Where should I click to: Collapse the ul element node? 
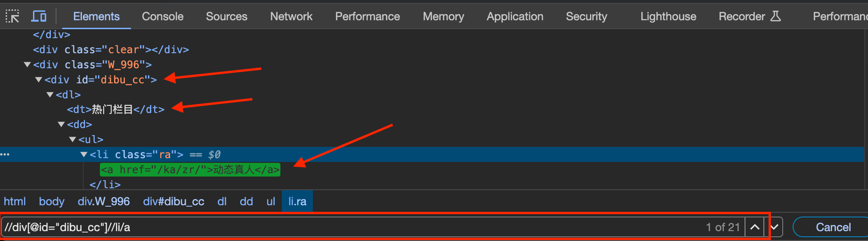pos(73,139)
